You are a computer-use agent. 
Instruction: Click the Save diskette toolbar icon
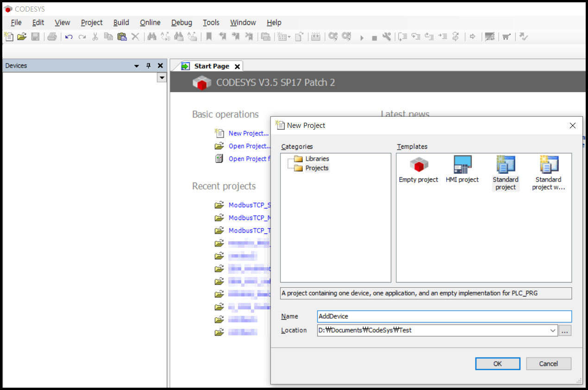point(35,37)
